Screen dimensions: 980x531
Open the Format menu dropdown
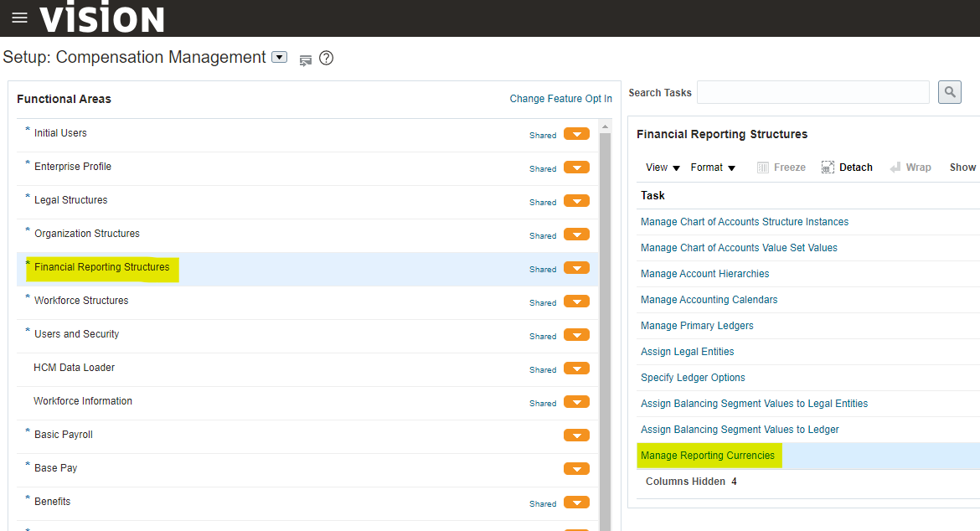click(713, 168)
